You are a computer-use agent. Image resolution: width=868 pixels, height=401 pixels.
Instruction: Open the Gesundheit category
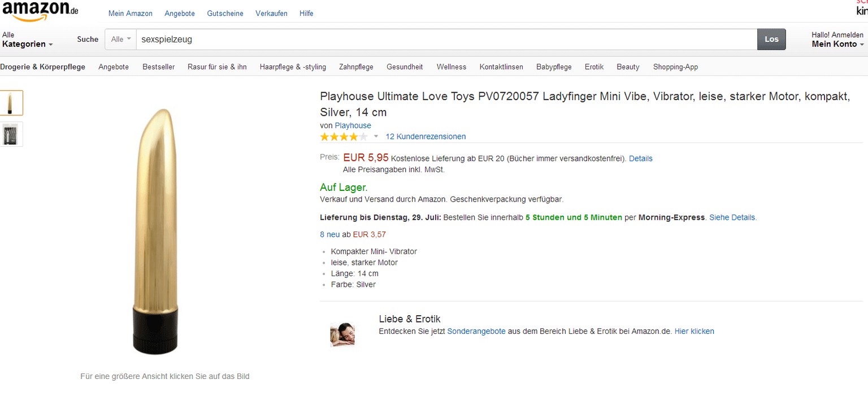coord(405,67)
